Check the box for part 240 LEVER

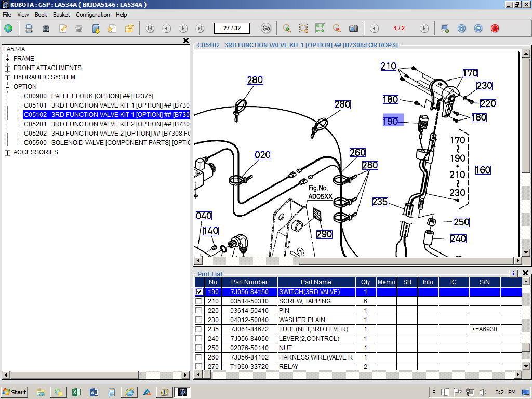click(x=199, y=338)
